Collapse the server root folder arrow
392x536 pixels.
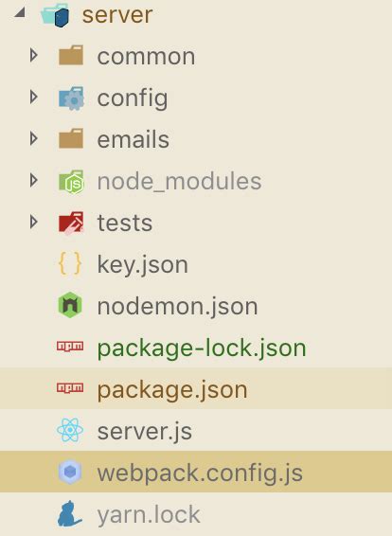(20, 12)
